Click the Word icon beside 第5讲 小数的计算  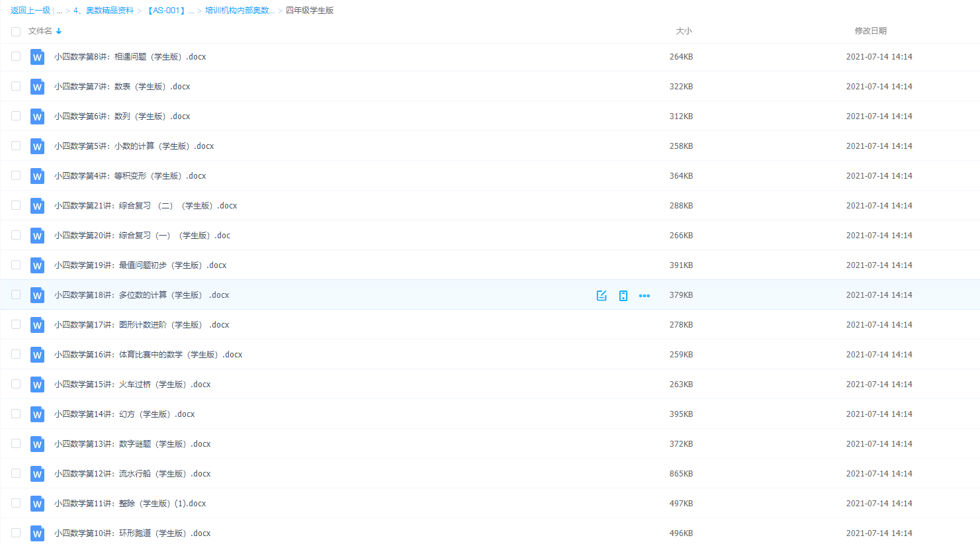(x=37, y=146)
